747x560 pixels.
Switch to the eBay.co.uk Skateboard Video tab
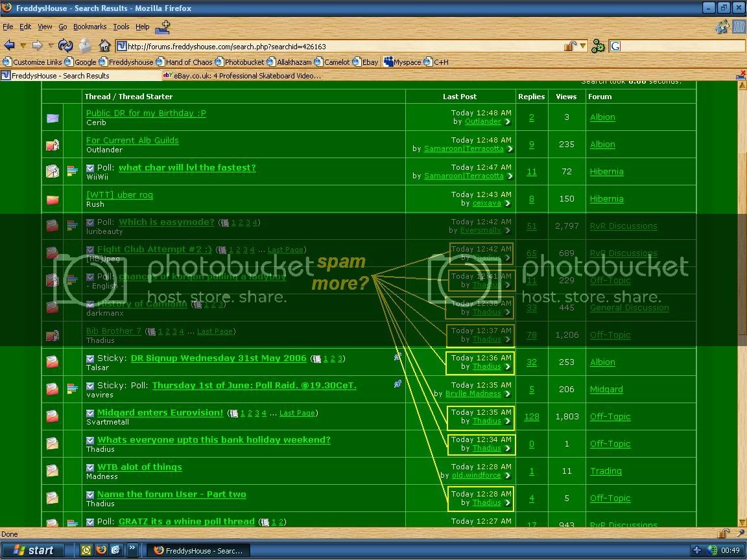242,76
